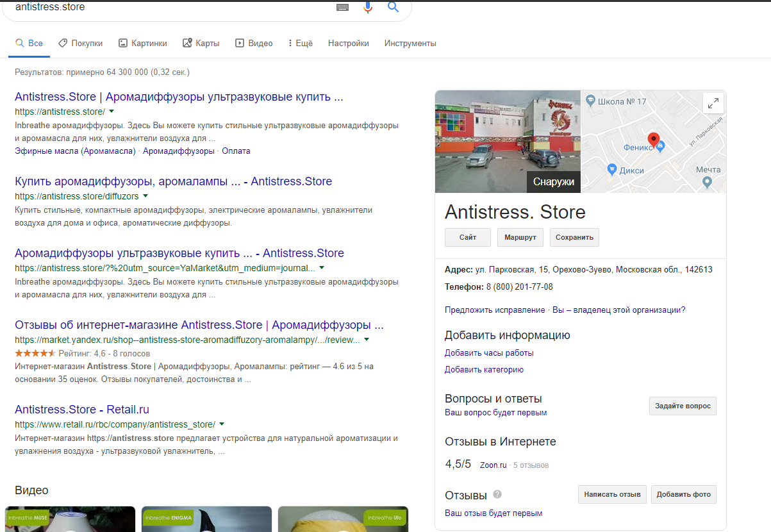The height and width of the screenshot is (532, 771).
Task: Open sitelink Оплата
Action: click(x=236, y=151)
